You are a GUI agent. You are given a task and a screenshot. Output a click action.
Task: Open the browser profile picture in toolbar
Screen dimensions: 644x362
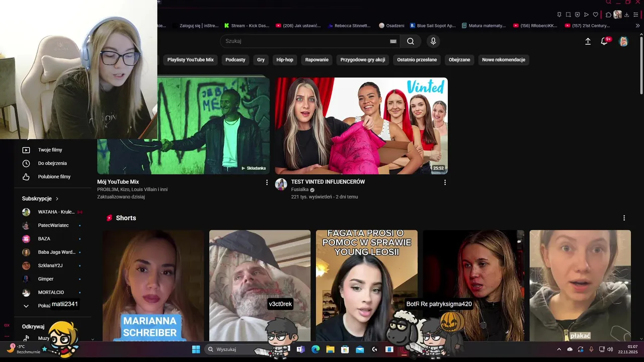(617, 15)
